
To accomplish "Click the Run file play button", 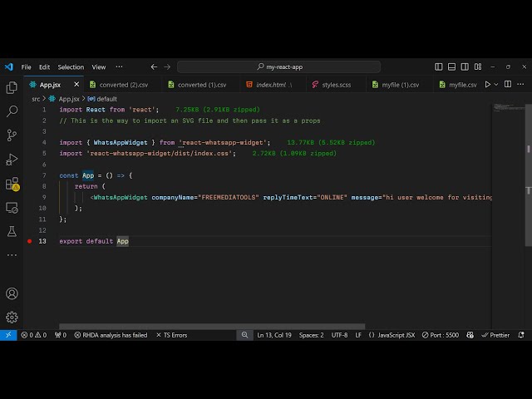I will click(x=488, y=85).
